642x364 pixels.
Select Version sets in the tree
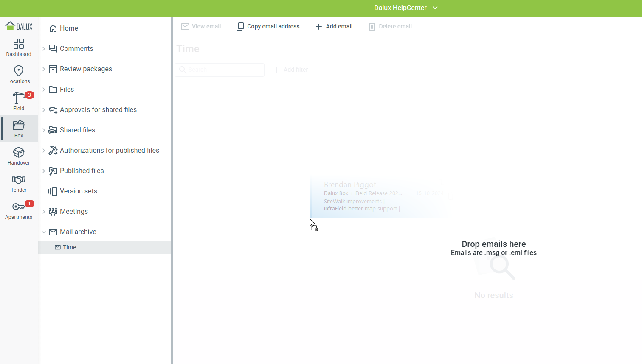coord(78,191)
